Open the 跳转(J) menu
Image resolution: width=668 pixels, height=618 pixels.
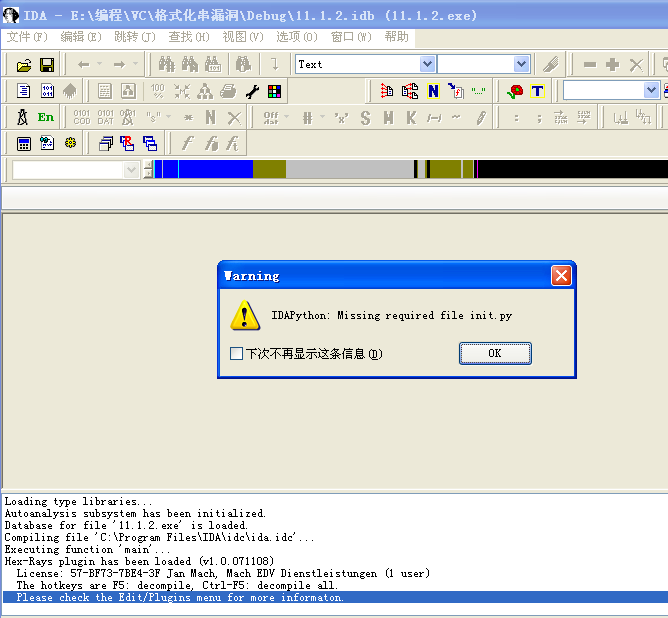click(x=135, y=37)
